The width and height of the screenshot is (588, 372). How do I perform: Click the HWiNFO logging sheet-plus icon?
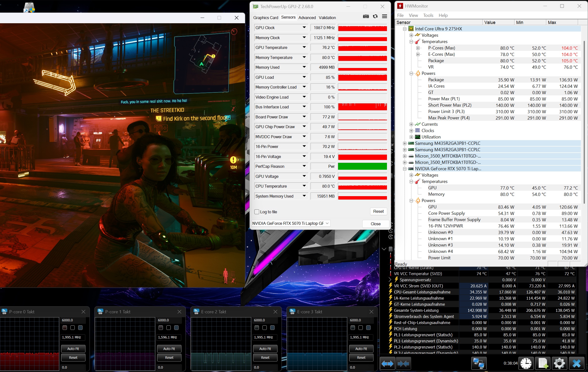coord(543,363)
